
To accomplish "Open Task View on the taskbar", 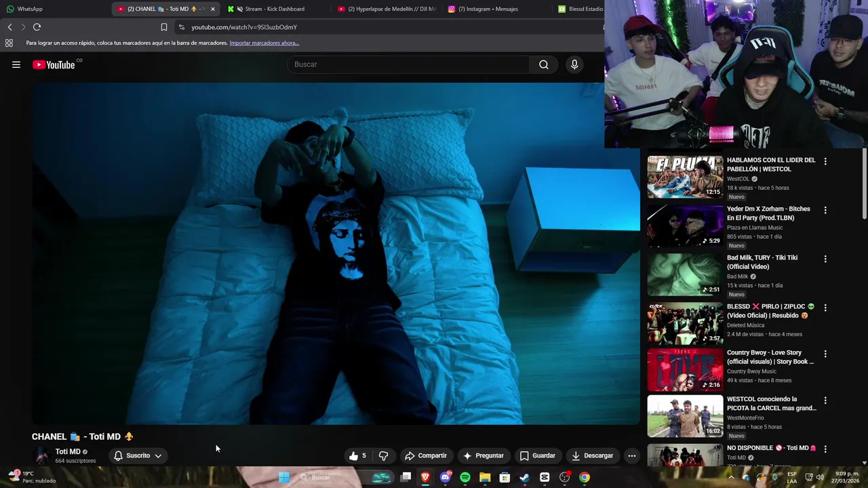I will click(406, 477).
